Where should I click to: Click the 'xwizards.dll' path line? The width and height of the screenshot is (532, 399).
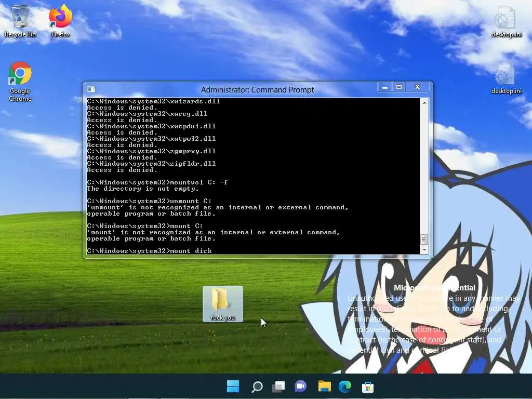[x=153, y=101]
